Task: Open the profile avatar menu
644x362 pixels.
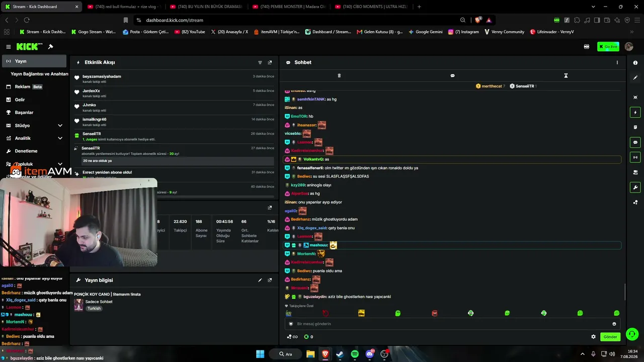Action: click(629, 47)
